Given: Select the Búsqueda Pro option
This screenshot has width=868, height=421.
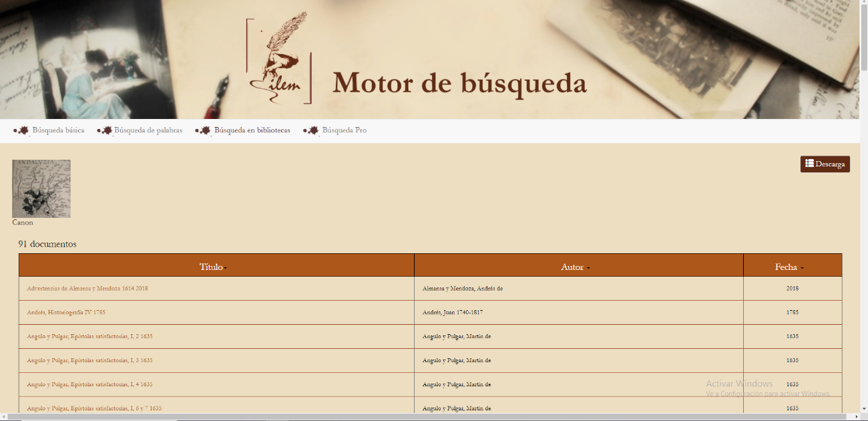Looking at the screenshot, I should (x=344, y=130).
